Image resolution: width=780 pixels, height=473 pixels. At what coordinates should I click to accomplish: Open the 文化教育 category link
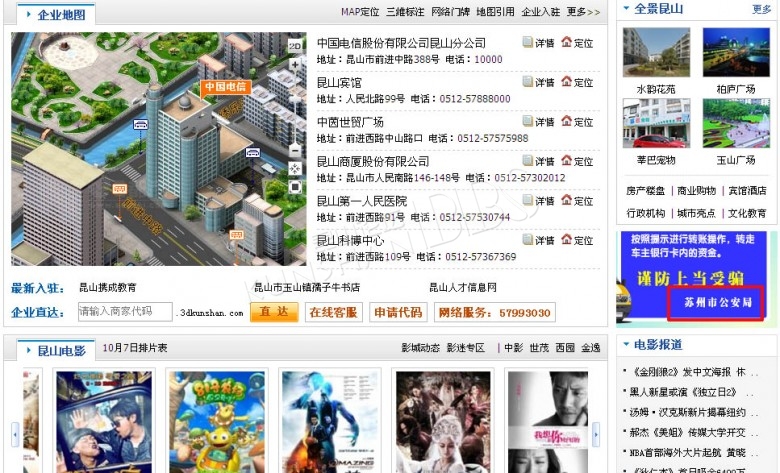(747, 213)
